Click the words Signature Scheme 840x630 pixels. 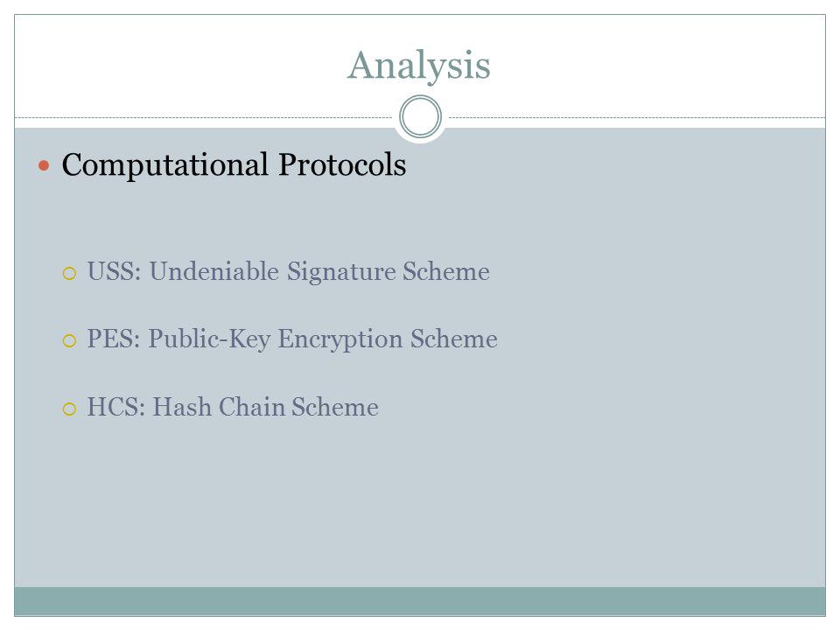388,271
